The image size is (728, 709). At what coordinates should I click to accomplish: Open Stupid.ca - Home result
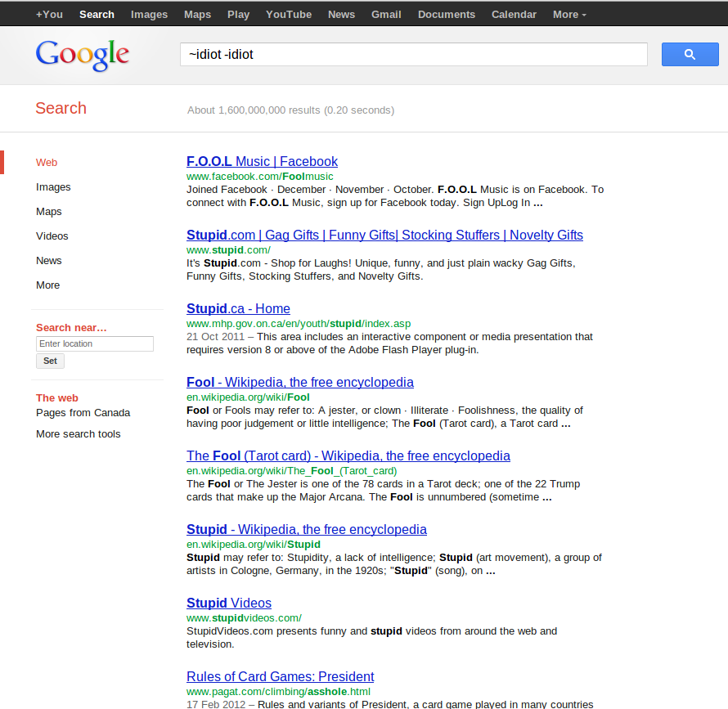pyautogui.click(x=238, y=309)
